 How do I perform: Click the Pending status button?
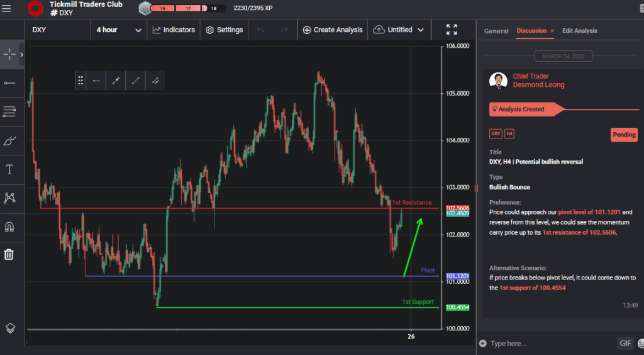point(624,135)
